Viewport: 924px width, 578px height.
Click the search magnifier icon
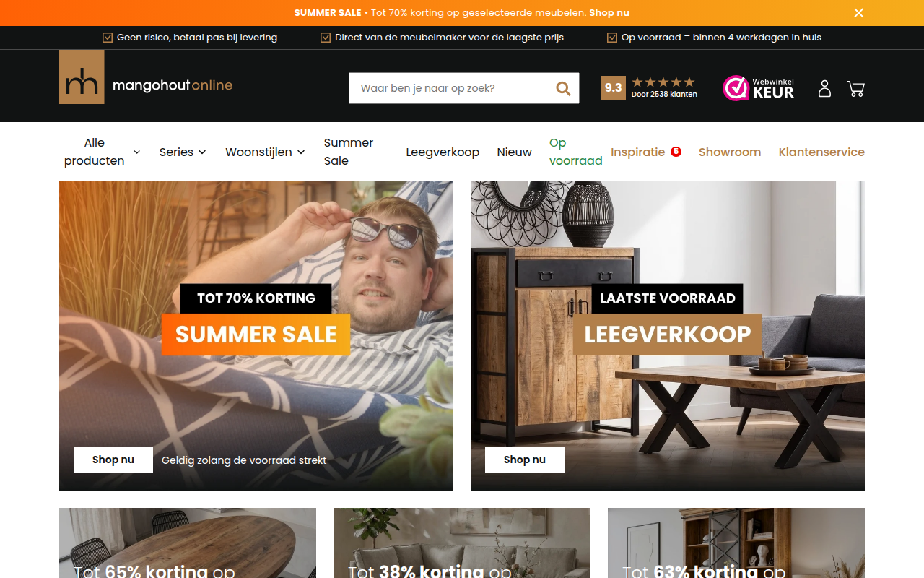click(563, 88)
